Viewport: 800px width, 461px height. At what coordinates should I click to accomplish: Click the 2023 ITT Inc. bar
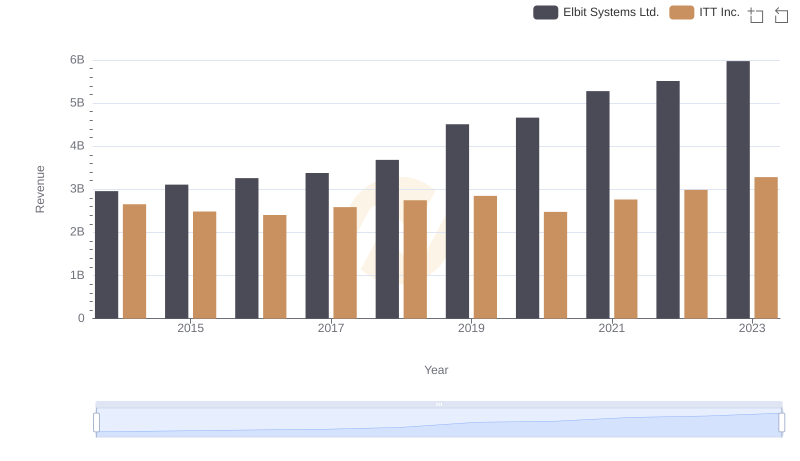766,248
